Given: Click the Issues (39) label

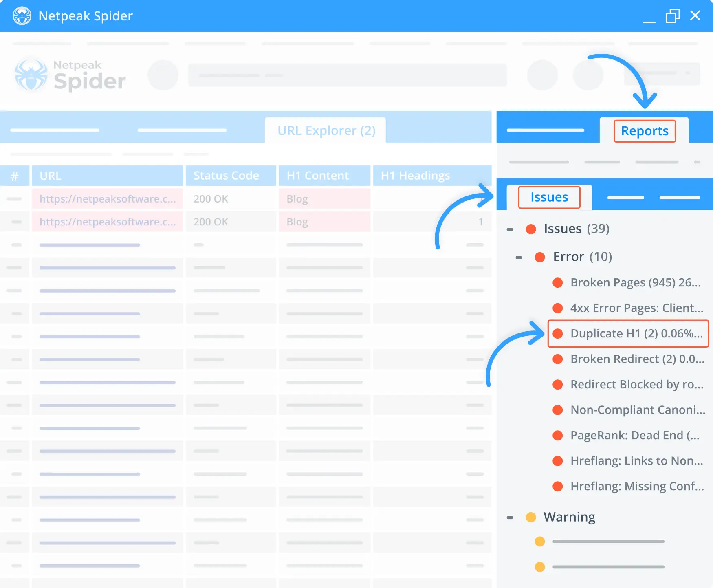Looking at the screenshot, I should [x=577, y=229].
